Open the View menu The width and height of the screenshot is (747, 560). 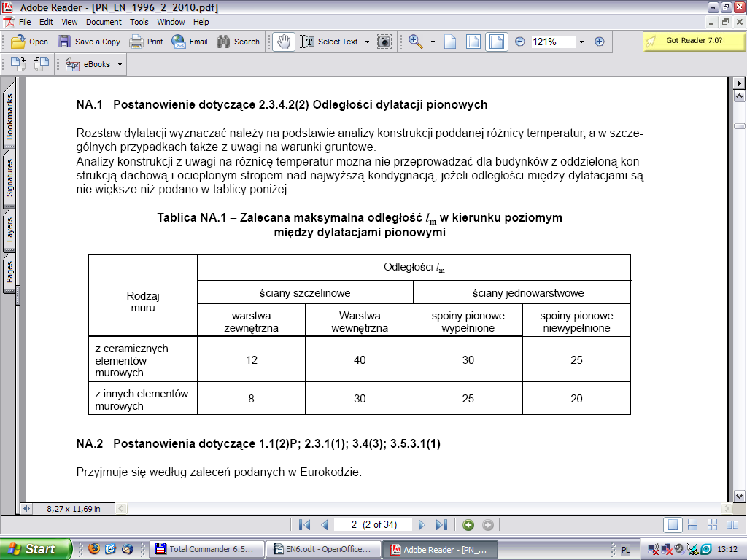click(69, 22)
